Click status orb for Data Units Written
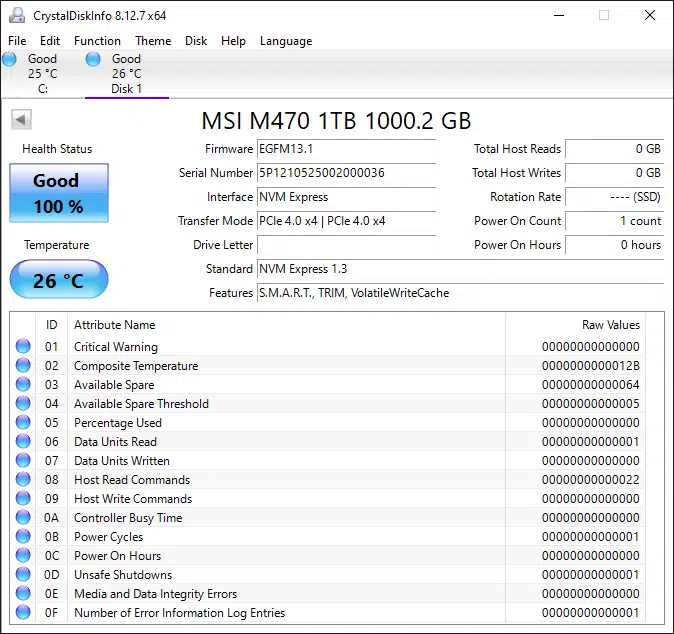Image resolution: width=674 pixels, height=634 pixels. click(23, 460)
